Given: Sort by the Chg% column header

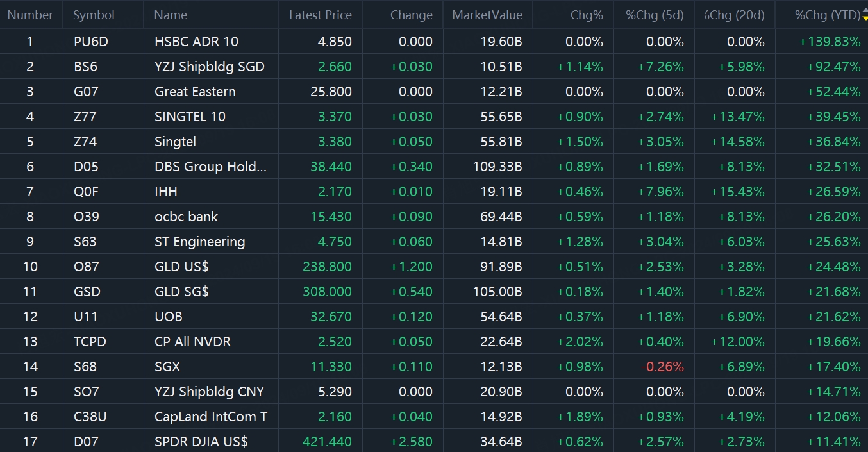Looking at the screenshot, I should pos(587,15).
